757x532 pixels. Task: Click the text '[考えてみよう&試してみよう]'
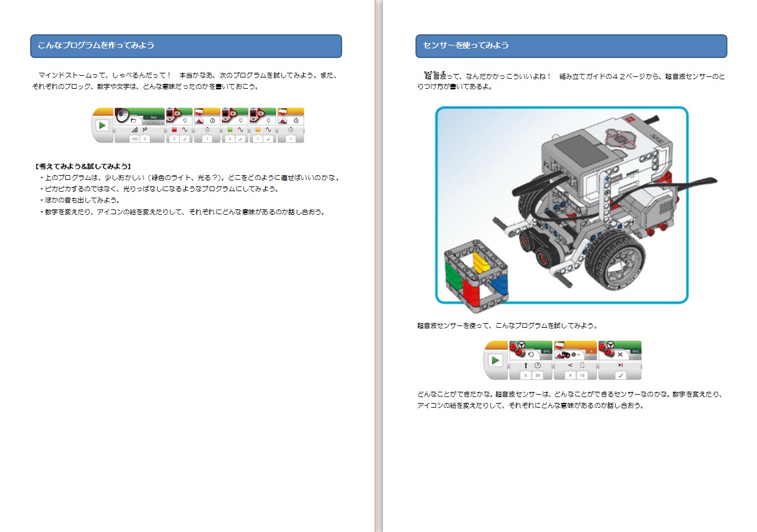click(x=83, y=166)
